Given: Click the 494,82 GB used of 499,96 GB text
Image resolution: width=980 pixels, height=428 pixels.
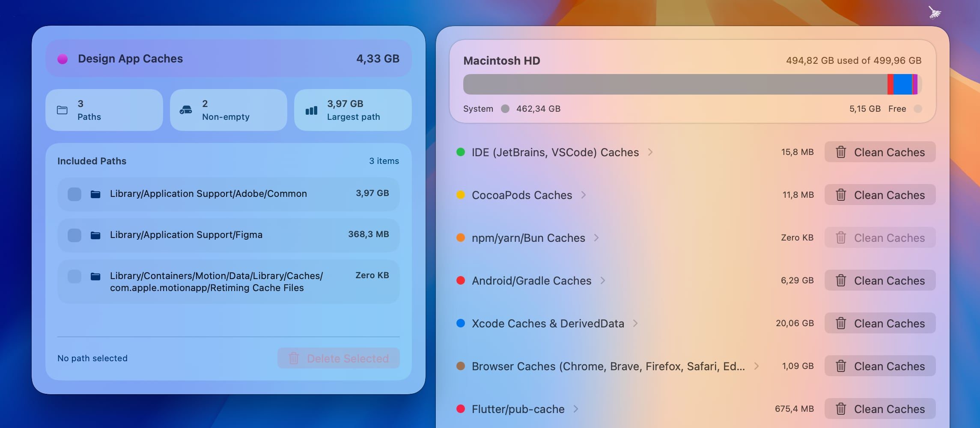Looking at the screenshot, I should click(854, 60).
